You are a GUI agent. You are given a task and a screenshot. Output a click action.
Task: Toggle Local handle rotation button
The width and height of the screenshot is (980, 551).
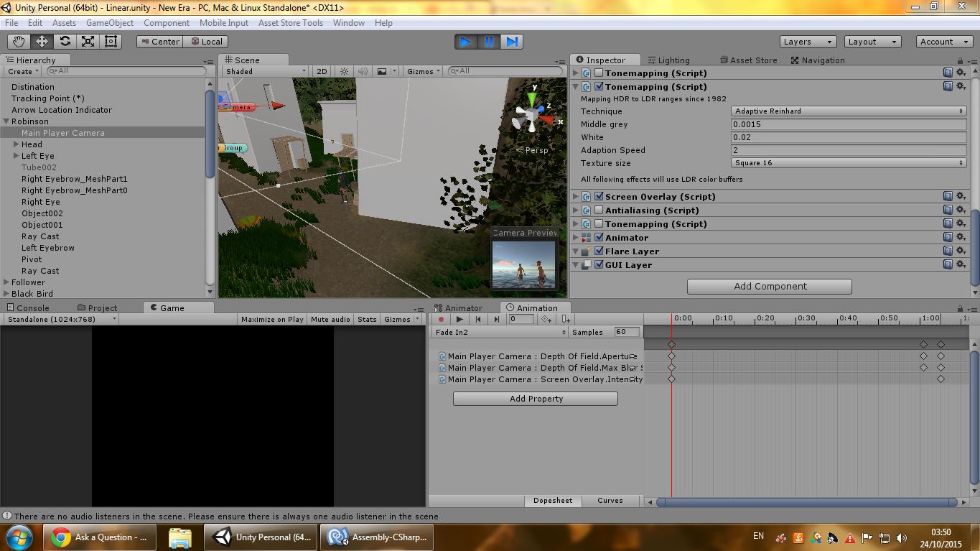point(206,42)
